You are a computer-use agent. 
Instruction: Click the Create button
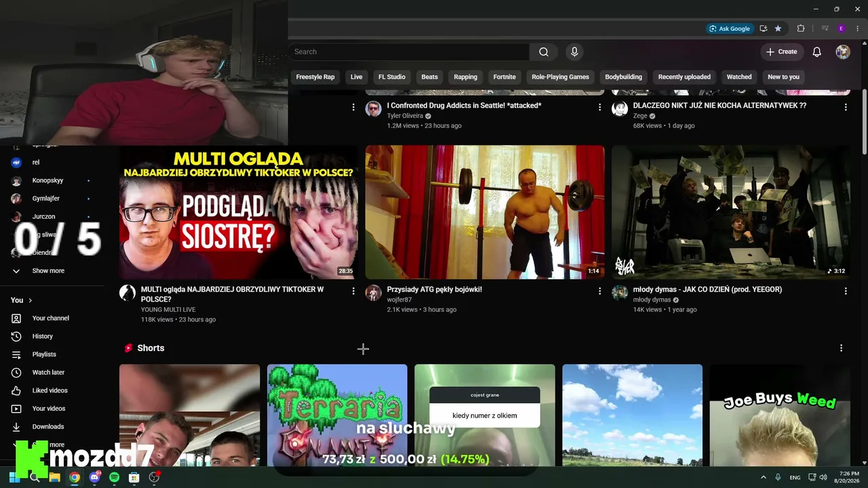coord(782,52)
